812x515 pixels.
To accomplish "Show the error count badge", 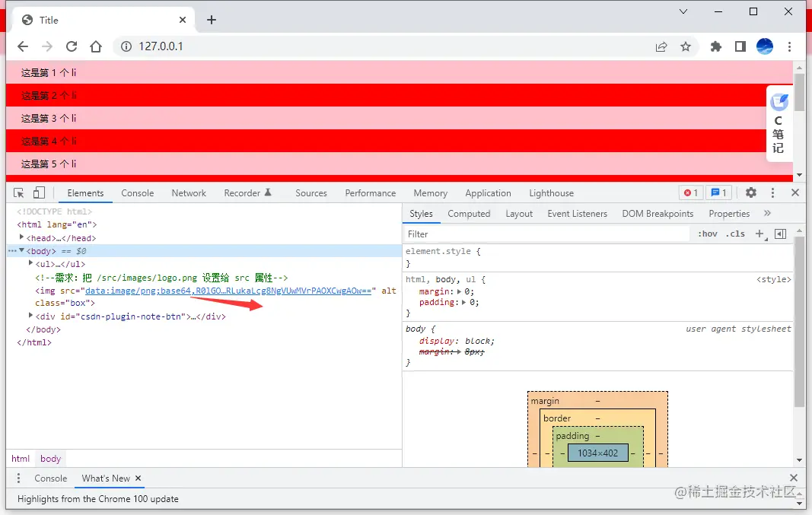I will click(691, 192).
